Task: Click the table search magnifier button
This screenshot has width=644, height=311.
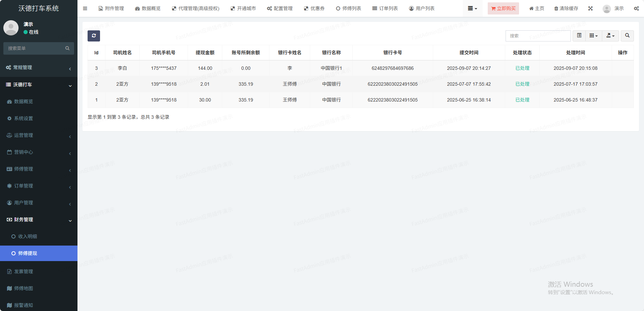Action: pyautogui.click(x=627, y=36)
